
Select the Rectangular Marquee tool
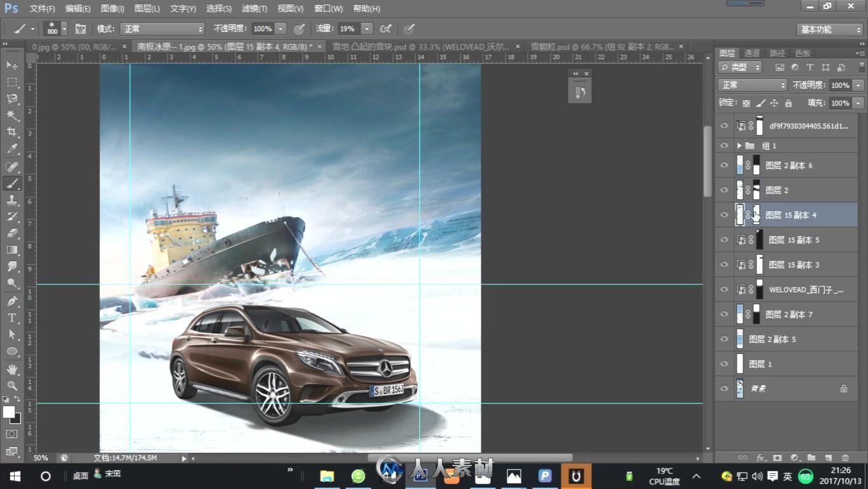[11, 82]
